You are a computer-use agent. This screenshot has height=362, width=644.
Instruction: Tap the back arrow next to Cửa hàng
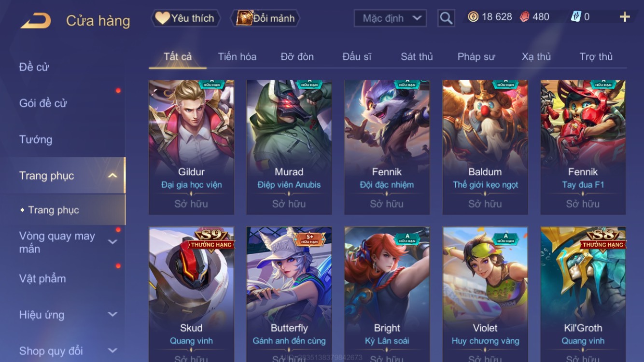35,21
